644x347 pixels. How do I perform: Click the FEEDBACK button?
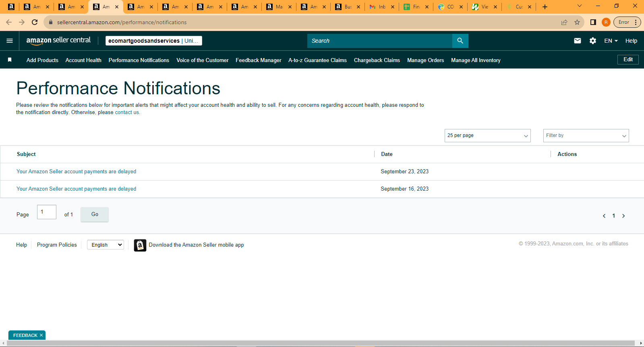pyautogui.click(x=25, y=335)
